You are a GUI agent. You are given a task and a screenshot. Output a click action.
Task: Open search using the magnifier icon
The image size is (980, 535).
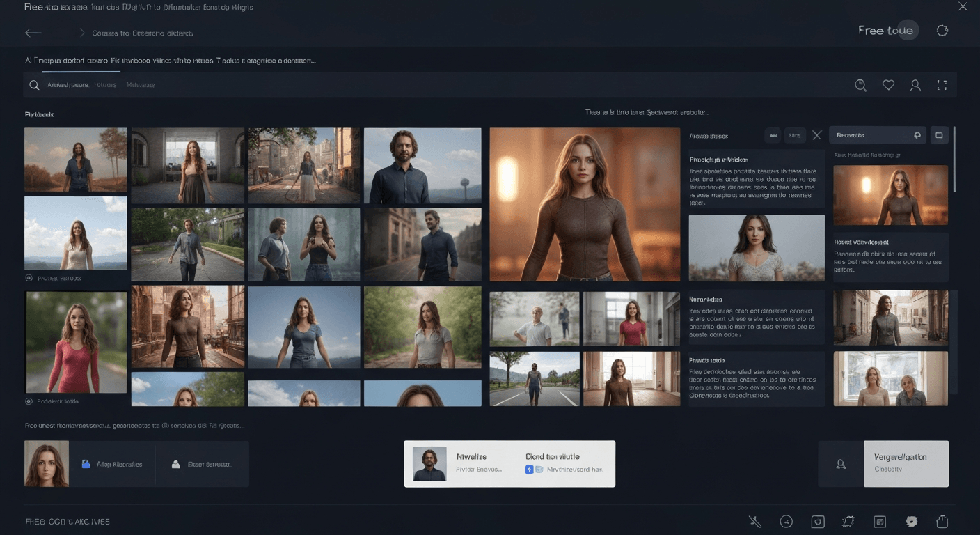pos(860,84)
